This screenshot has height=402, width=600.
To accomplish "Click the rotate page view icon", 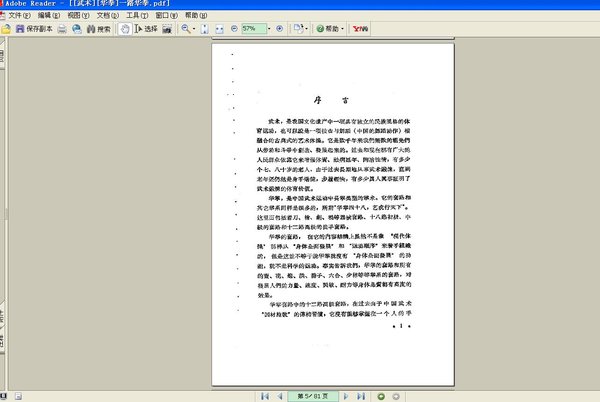I will click(x=298, y=29).
